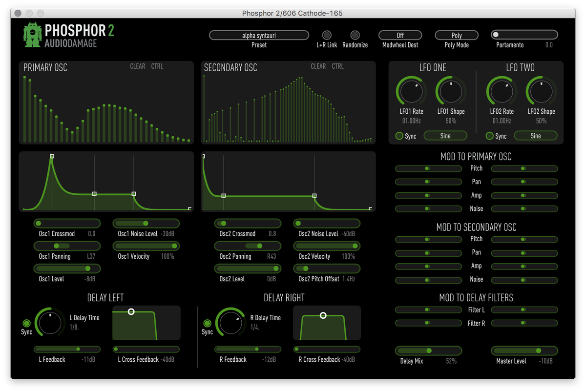This screenshot has width=586, height=392.
Task: Click the Portamento slider
Action: (x=524, y=35)
